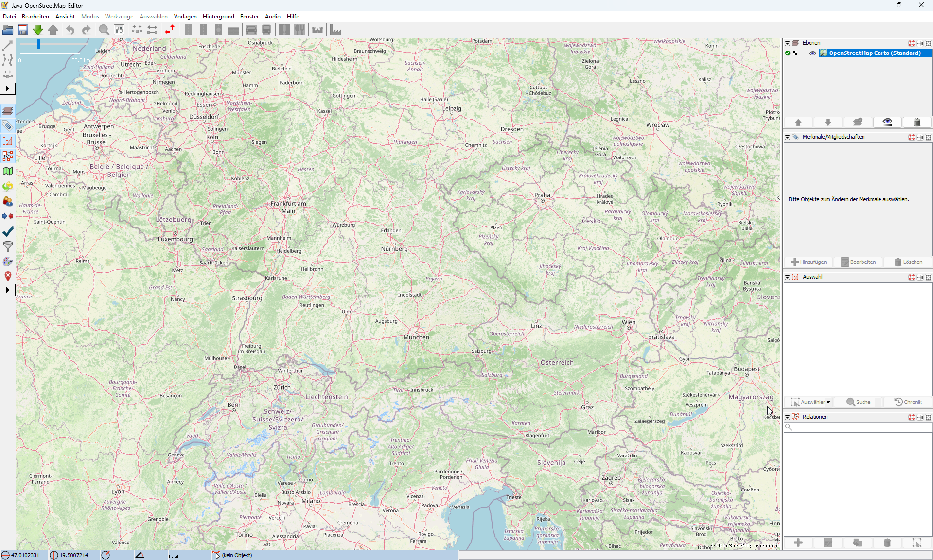The height and width of the screenshot is (560, 933).
Task: Click the red reverse way arrows icon
Action: coord(169,30)
